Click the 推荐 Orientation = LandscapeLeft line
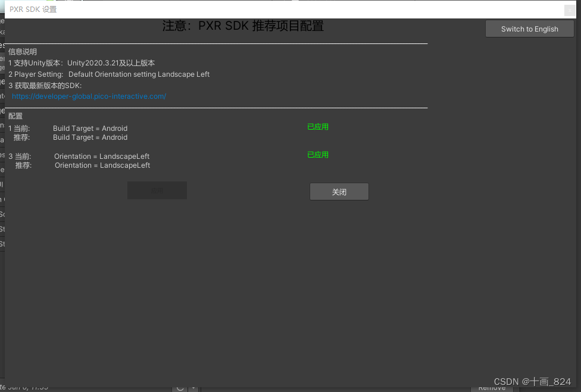The image size is (581, 392). click(x=83, y=165)
